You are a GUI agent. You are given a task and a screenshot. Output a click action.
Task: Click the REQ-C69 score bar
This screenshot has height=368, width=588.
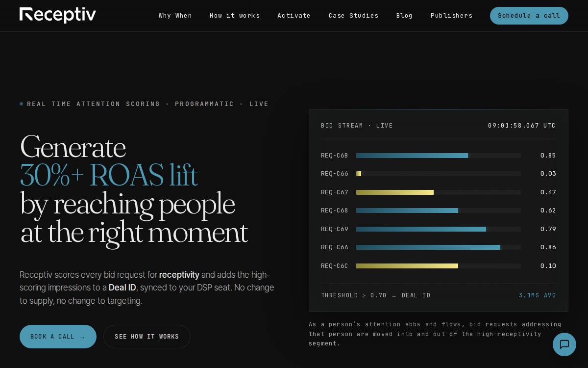pyautogui.click(x=439, y=229)
